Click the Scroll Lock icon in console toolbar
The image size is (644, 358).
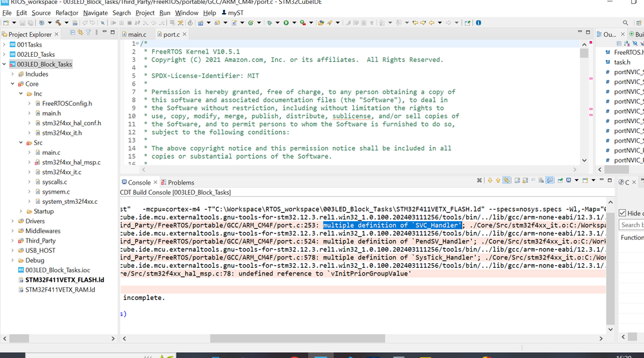click(525, 181)
